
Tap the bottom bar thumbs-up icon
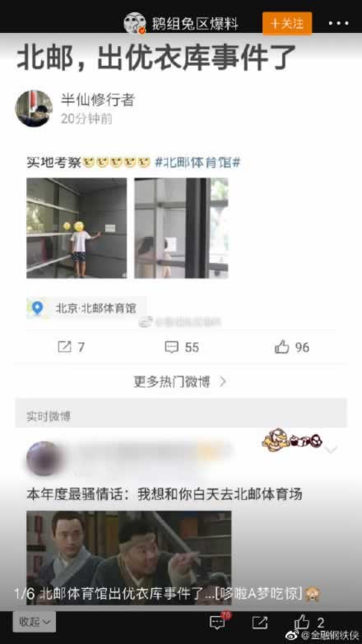coord(302,622)
